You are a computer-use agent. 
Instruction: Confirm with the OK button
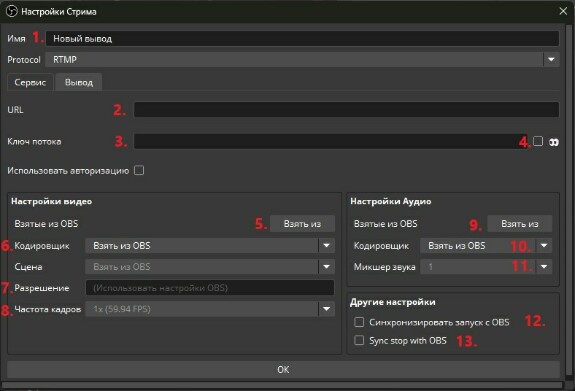283,369
